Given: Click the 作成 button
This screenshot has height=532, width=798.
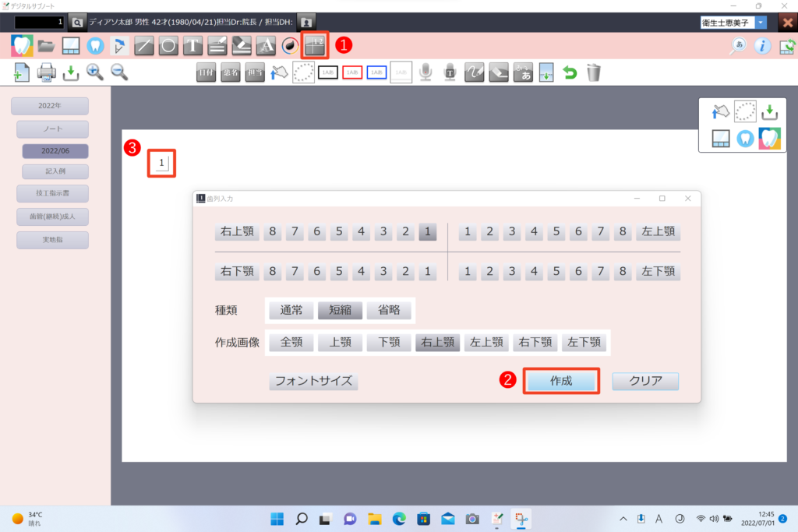Looking at the screenshot, I should [561, 381].
